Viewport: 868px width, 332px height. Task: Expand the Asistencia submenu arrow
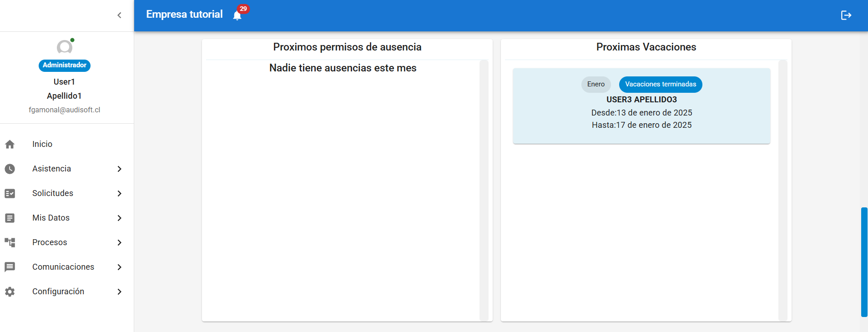(119, 169)
